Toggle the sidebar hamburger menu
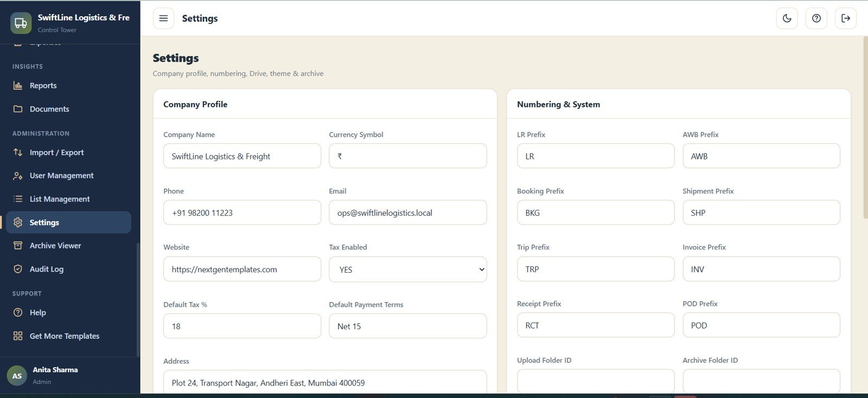This screenshot has width=868, height=398. click(163, 18)
